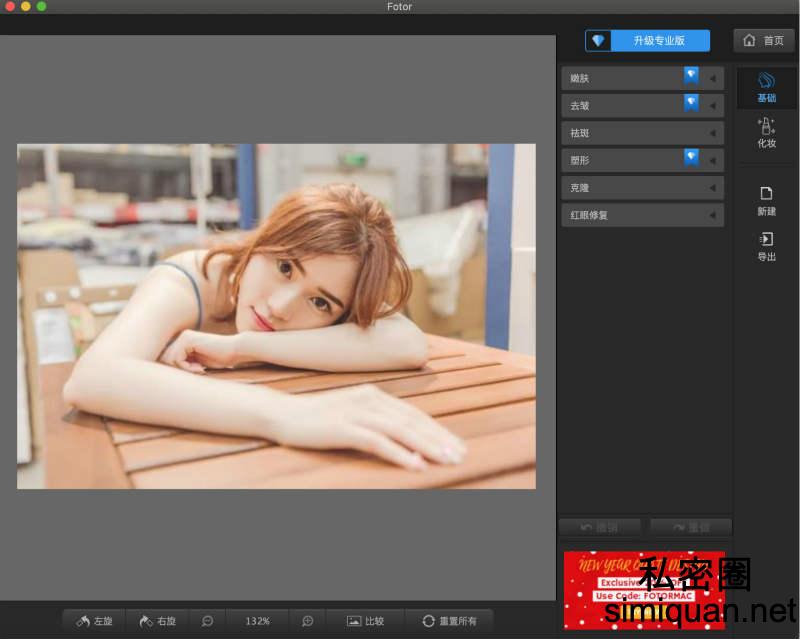Click the 132% zoom level control
Screen dimensions: 800x639
[257, 621]
